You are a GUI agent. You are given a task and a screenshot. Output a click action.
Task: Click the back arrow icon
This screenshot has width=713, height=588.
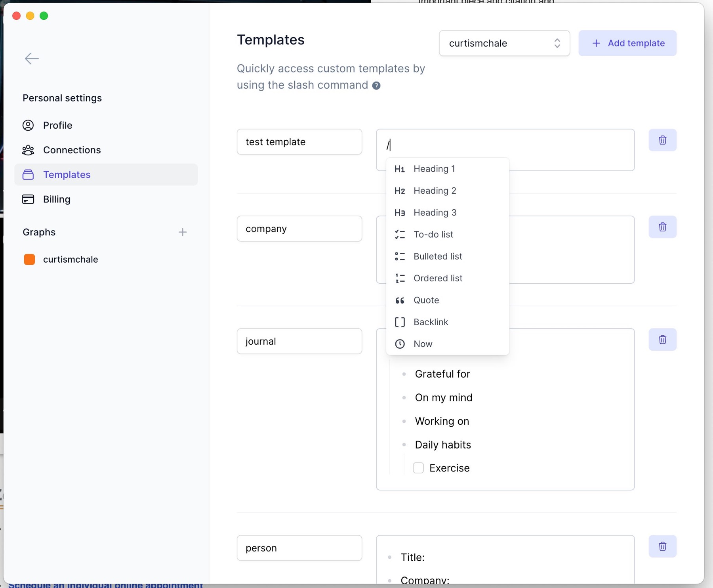32,59
